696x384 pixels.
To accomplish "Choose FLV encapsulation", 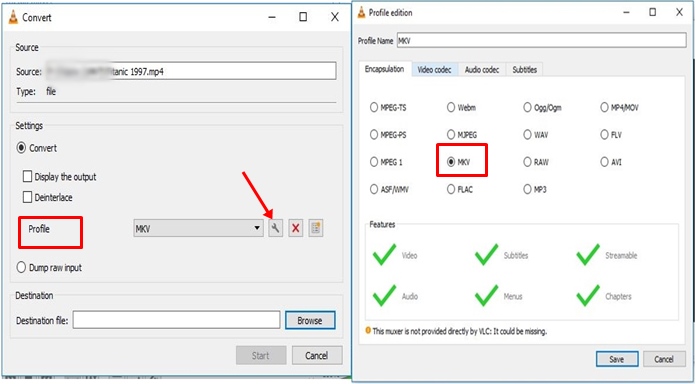I will click(604, 135).
